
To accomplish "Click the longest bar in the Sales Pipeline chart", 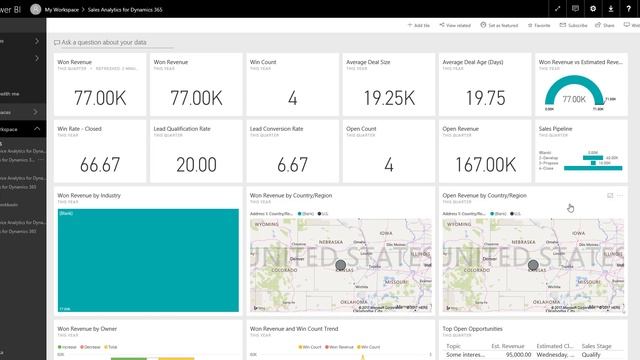I will pyautogui.click(x=593, y=168).
